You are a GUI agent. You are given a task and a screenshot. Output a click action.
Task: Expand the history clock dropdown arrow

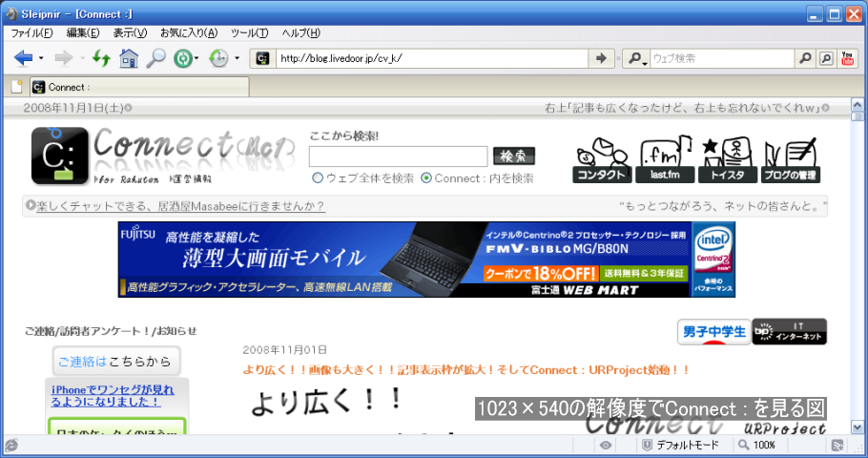237,58
